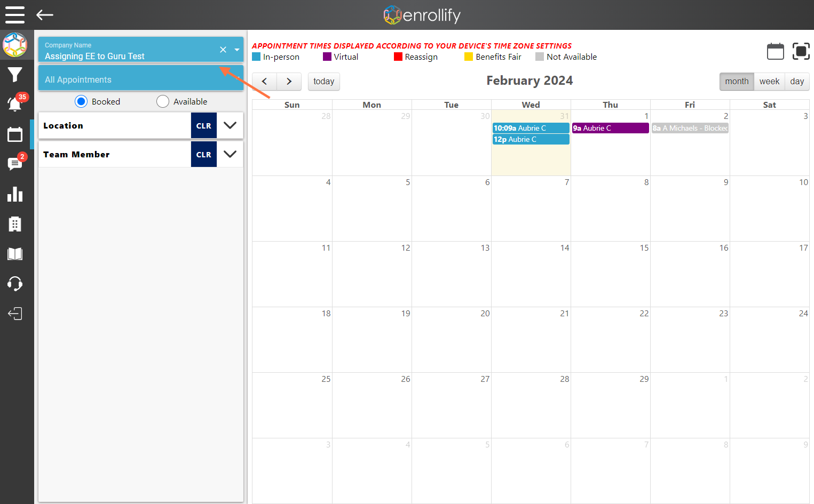
Task: Switch to week view
Action: pyautogui.click(x=769, y=82)
